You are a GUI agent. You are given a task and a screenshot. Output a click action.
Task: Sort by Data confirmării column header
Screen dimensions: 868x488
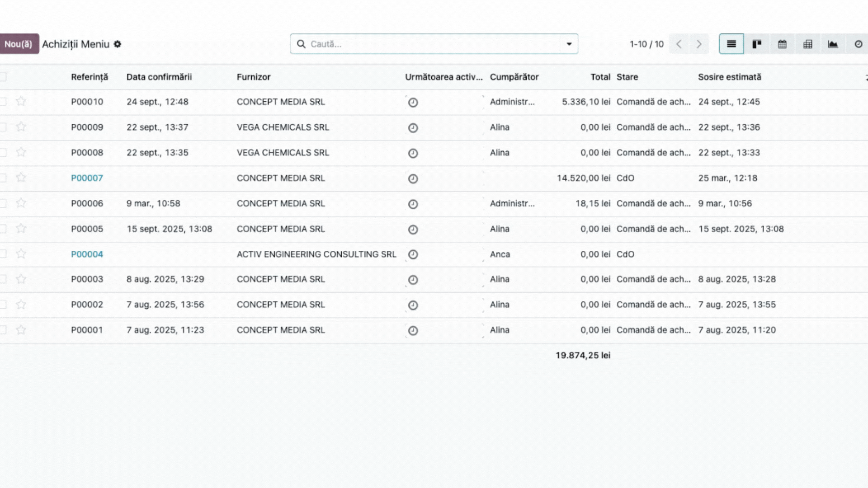point(159,77)
